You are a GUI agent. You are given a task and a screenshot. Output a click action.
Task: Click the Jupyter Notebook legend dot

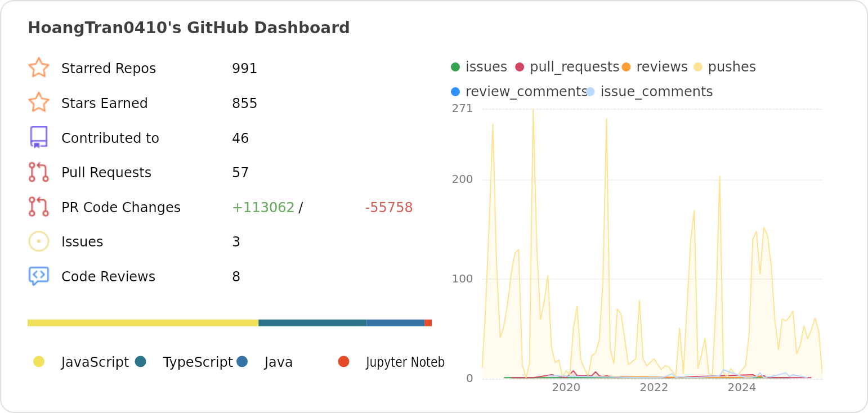tap(345, 362)
